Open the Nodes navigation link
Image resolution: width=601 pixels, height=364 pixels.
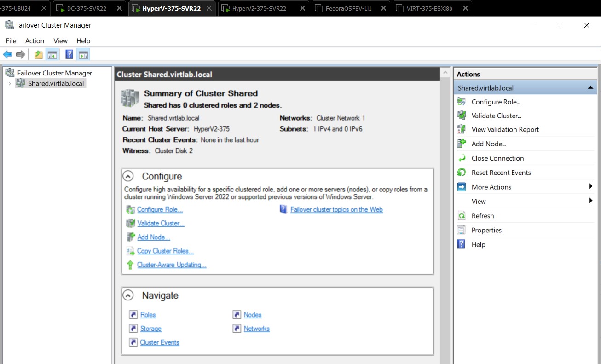coord(252,314)
